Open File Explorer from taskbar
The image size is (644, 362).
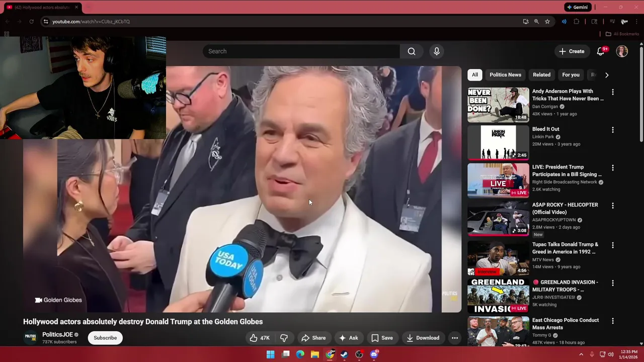click(x=315, y=354)
